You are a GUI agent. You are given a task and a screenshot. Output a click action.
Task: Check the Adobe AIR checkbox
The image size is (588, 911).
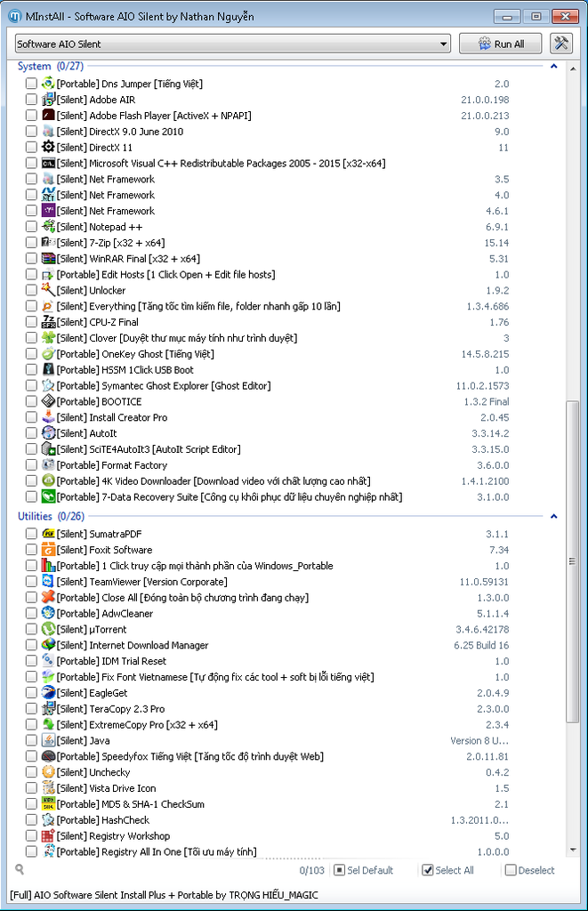tap(31, 100)
